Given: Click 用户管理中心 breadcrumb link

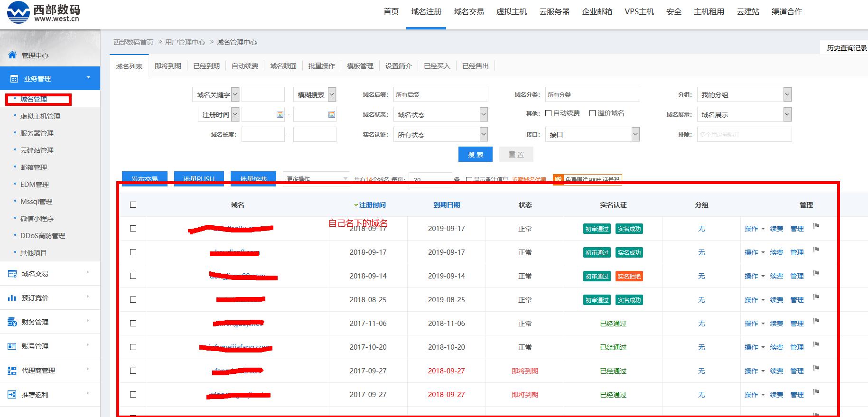Looking at the screenshot, I should (185, 42).
